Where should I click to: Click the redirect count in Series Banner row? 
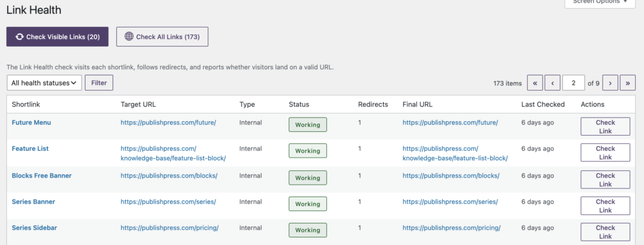[x=360, y=202]
